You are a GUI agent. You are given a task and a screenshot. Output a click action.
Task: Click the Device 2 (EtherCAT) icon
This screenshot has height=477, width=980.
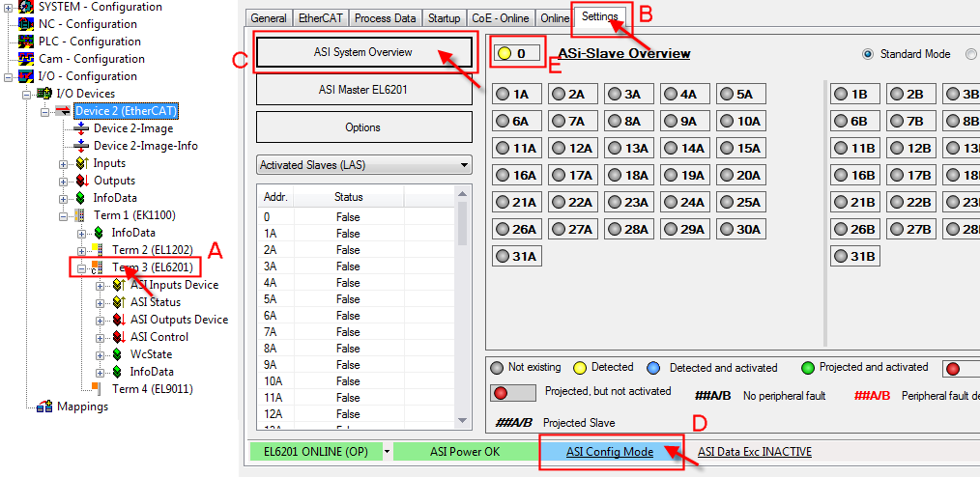click(x=63, y=111)
